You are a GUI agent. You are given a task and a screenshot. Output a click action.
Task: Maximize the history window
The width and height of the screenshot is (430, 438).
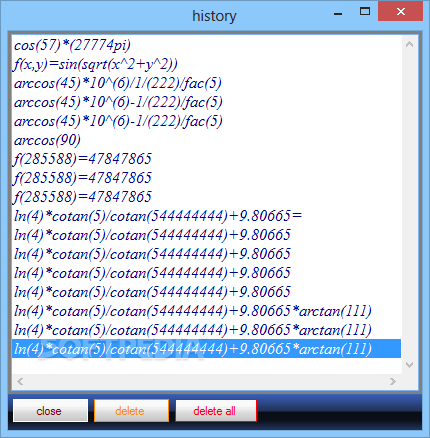(365, 12)
